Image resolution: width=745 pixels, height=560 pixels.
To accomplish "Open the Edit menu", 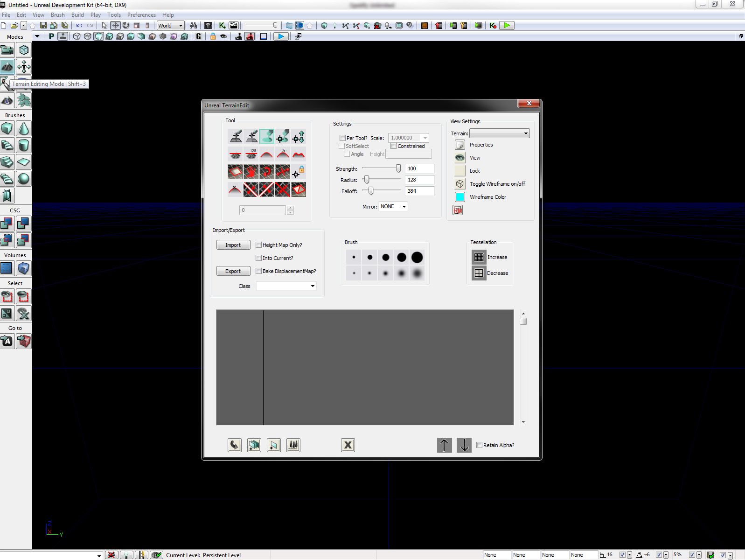I will click(21, 15).
